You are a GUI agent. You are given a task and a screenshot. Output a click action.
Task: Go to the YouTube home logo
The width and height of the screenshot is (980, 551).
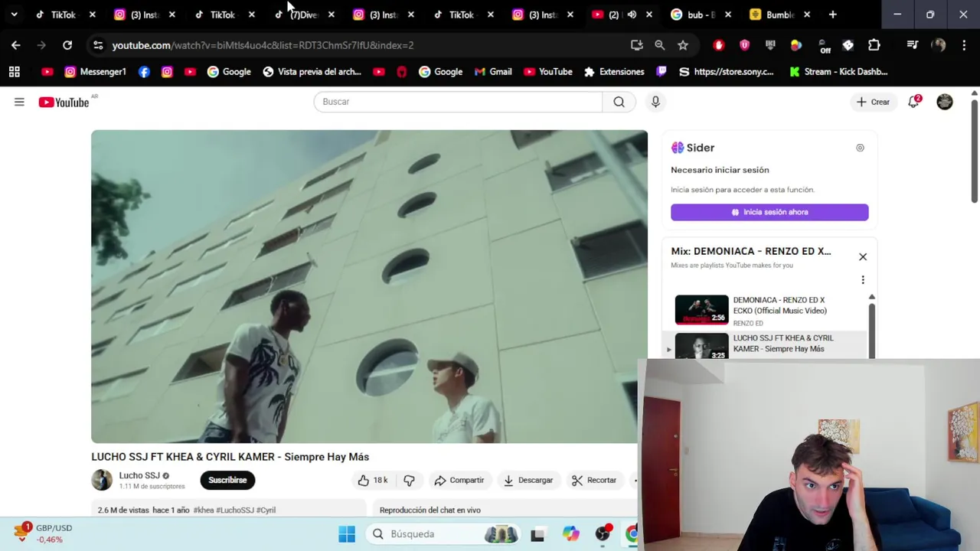(x=64, y=102)
